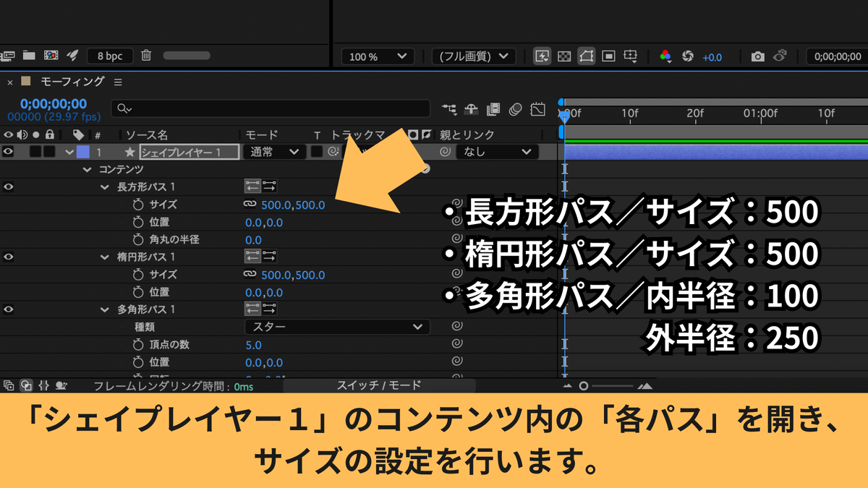The width and height of the screenshot is (868, 488).
Task: Show snapshot icon
Action: click(780, 56)
